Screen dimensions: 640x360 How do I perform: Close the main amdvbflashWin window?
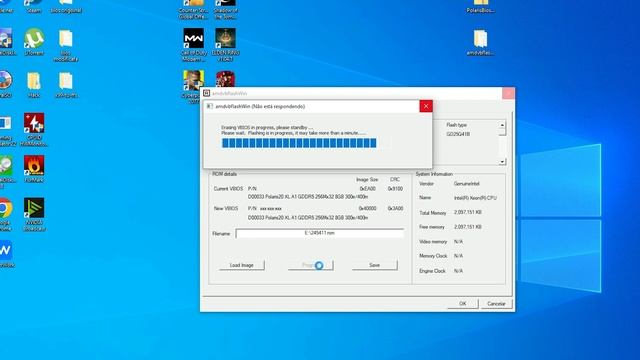[508, 93]
